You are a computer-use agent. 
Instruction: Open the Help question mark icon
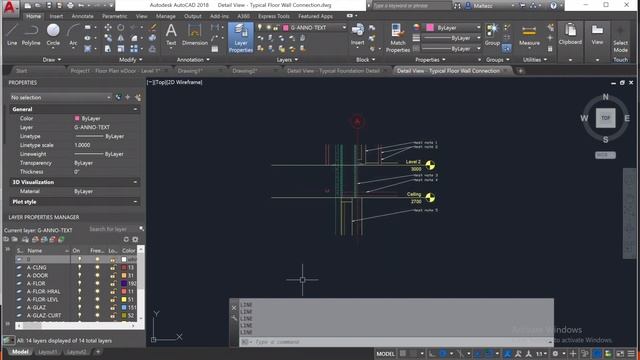click(x=553, y=5)
